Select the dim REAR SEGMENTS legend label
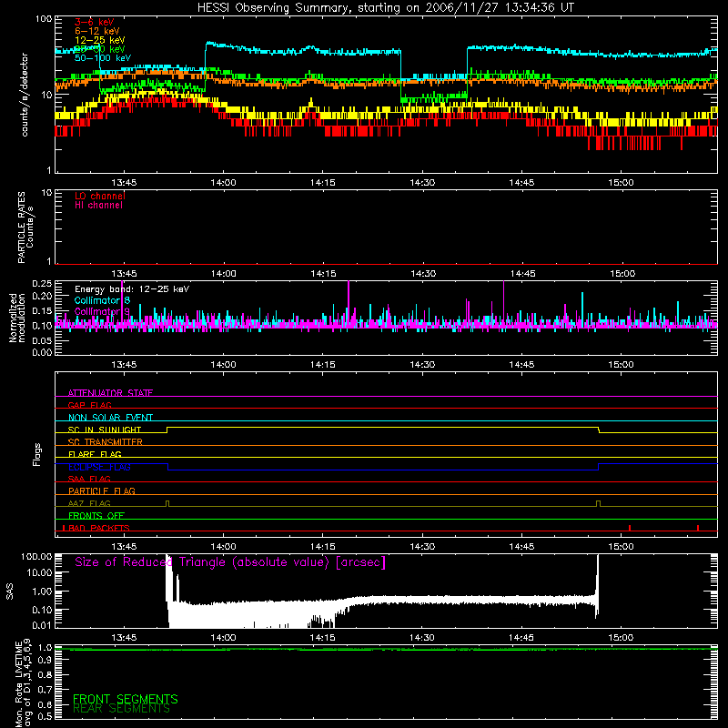 (x=121, y=709)
